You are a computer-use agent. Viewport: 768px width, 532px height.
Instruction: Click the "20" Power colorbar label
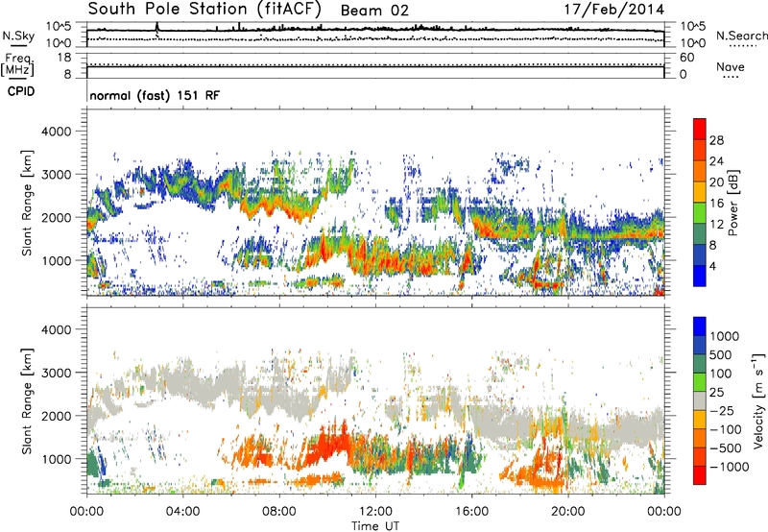point(716,182)
